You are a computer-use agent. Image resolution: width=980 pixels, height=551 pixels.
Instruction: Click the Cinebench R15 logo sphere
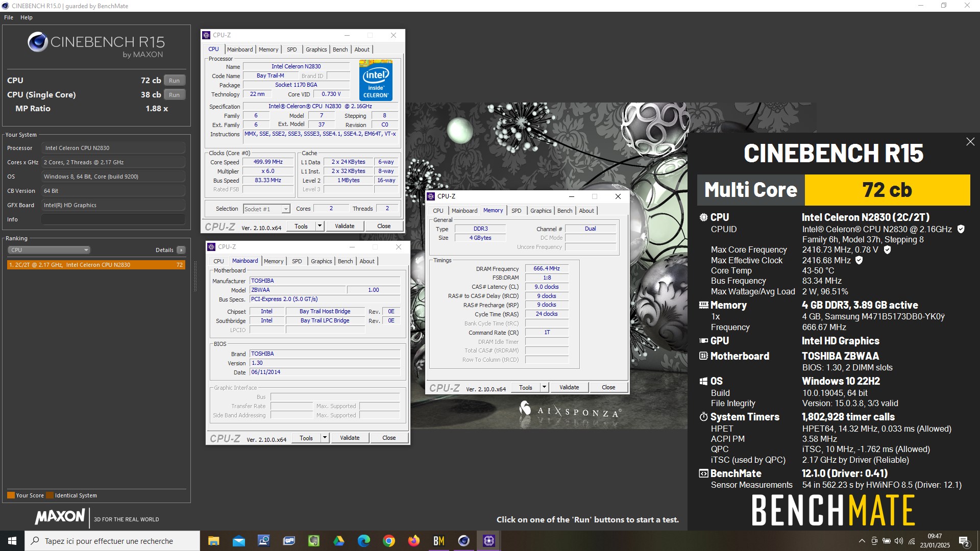pyautogui.click(x=38, y=42)
